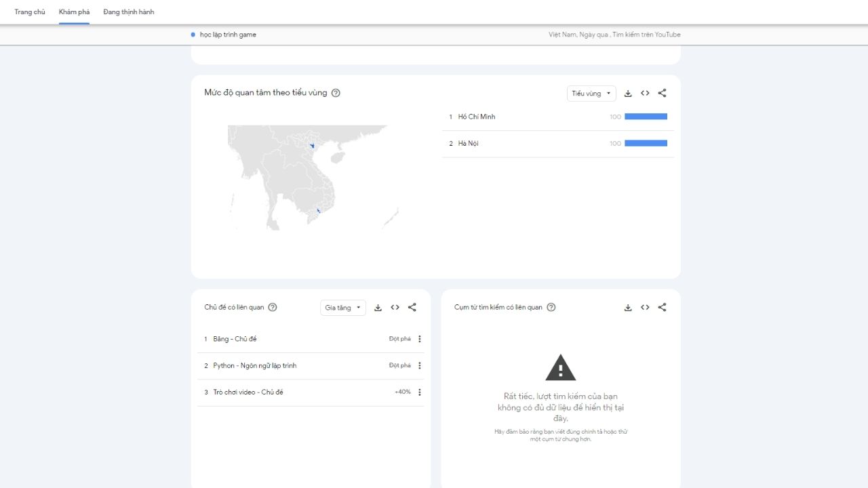
Task: Open the options menu for Bảng topic
Action: point(419,339)
